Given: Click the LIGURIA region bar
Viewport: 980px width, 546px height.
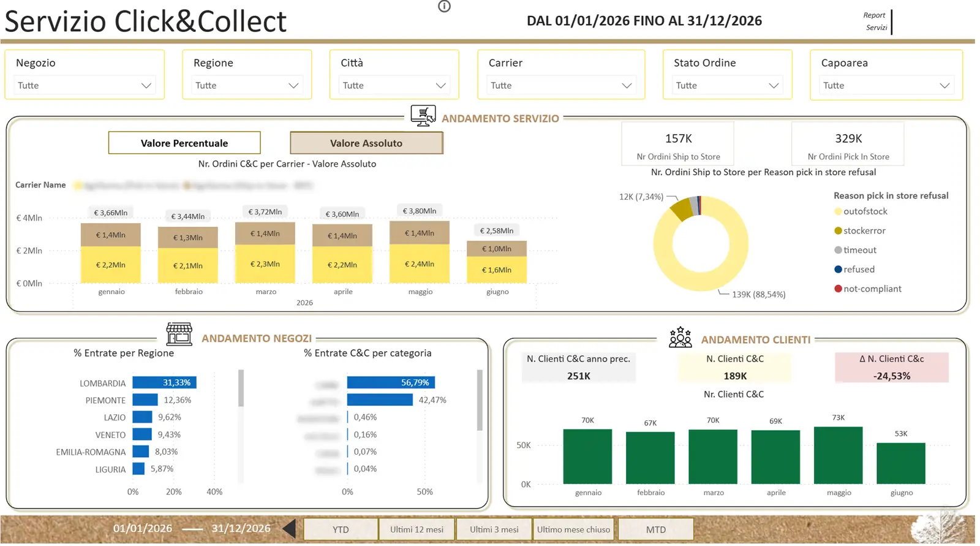Looking at the screenshot, I should click(x=138, y=468).
